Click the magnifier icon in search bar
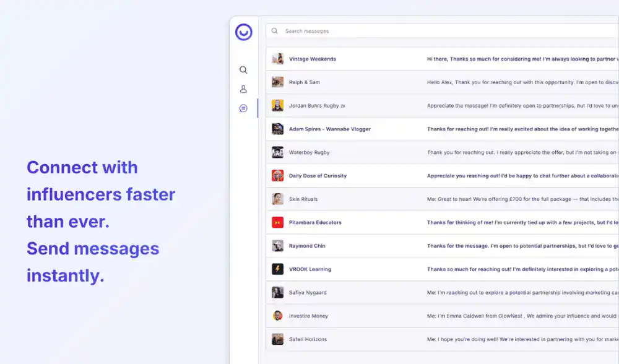 [x=275, y=31]
